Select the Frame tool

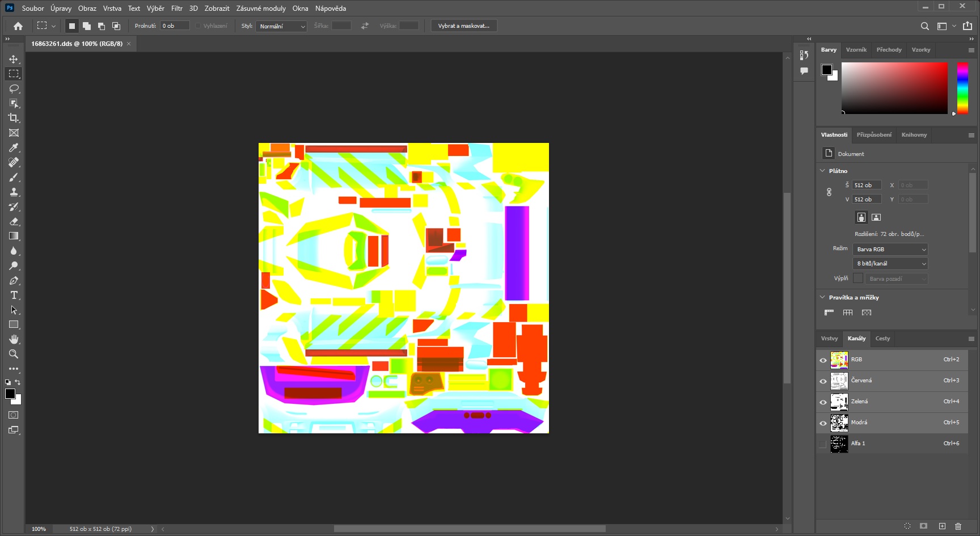click(14, 133)
